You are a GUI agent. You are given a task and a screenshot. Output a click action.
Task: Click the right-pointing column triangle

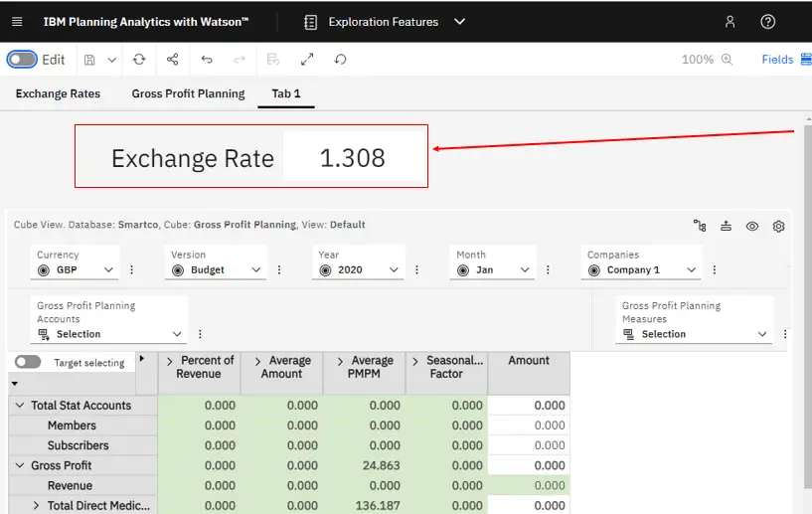[x=142, y=359]
